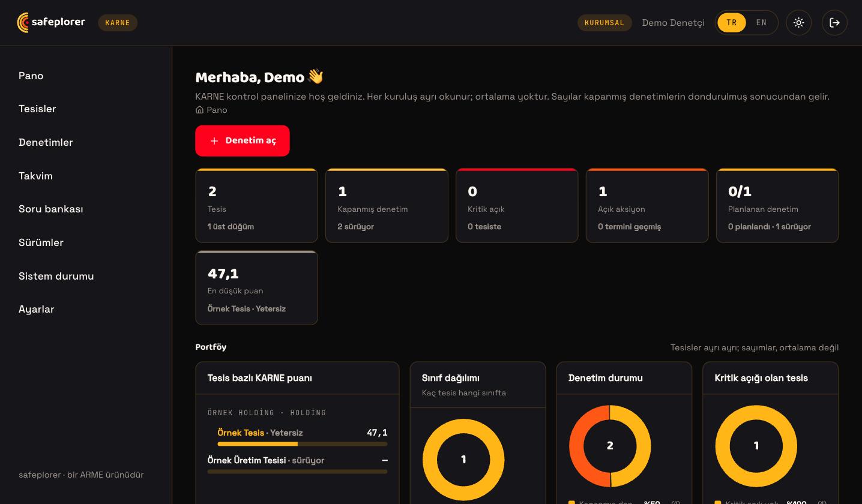
Task: Click the KURUMSAL plan badge
Action: (604, 23)
